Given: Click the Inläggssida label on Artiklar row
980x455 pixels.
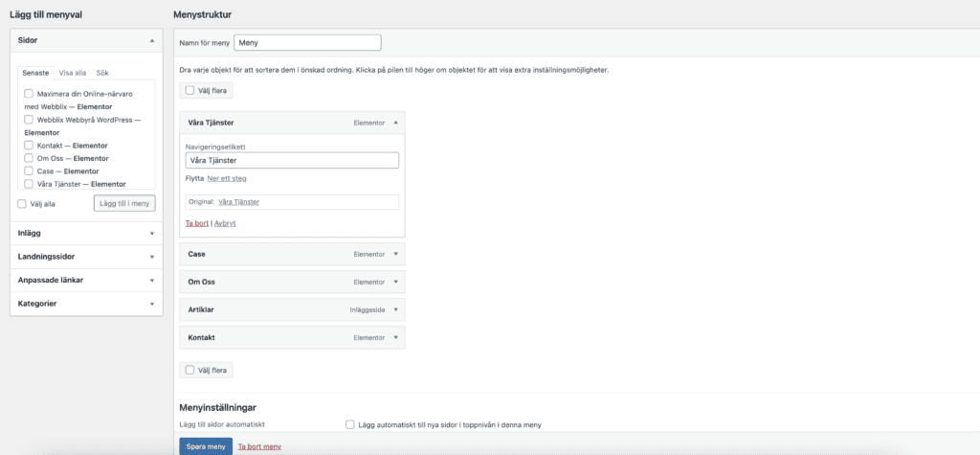Looking at the screenshot, I should 367,309.
